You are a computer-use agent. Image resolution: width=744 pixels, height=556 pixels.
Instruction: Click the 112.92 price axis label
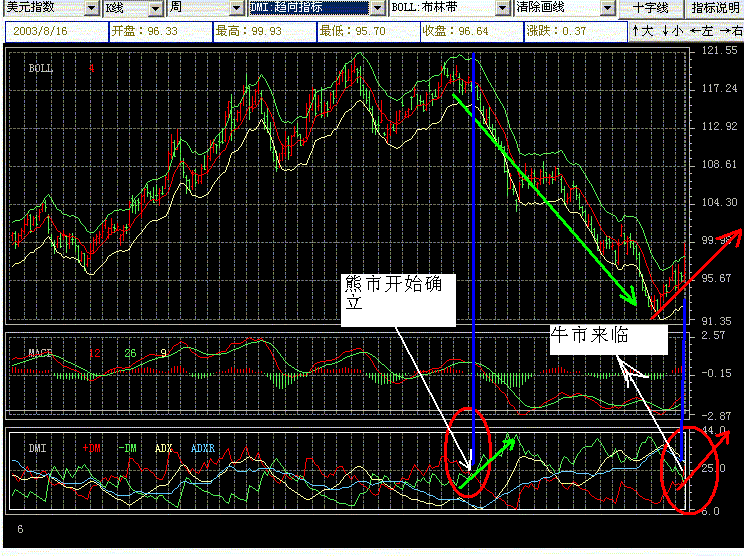click(719, 126)
